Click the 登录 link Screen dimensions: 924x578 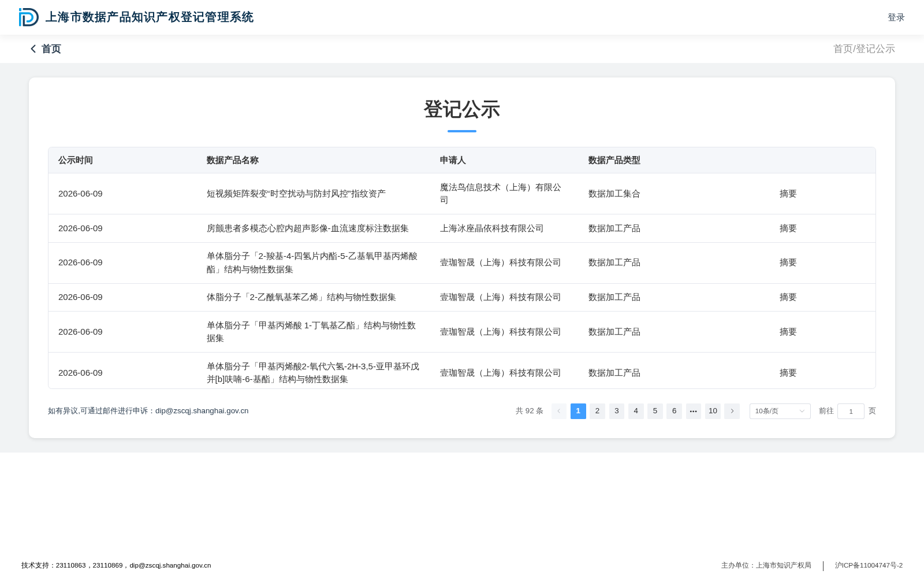tap(896, 17)
